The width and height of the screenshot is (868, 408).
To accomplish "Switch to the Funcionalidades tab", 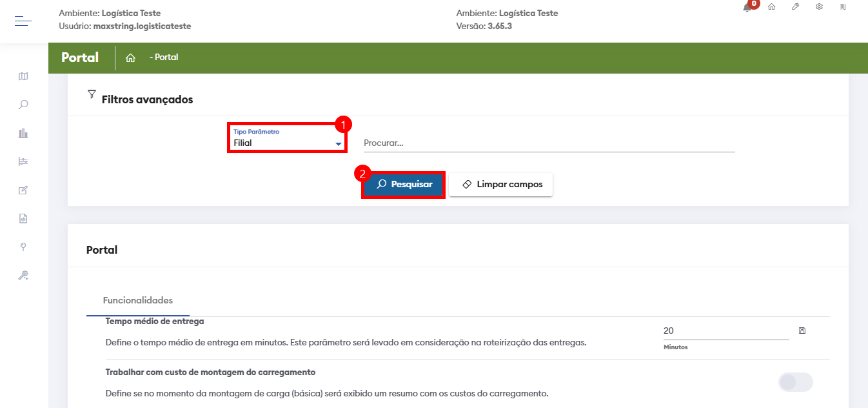I will pos(138,300).
